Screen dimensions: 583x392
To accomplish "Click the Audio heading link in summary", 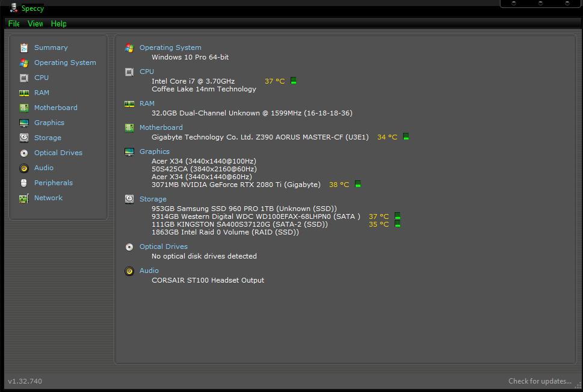I will pyautogui.click(x=149, y=271).
